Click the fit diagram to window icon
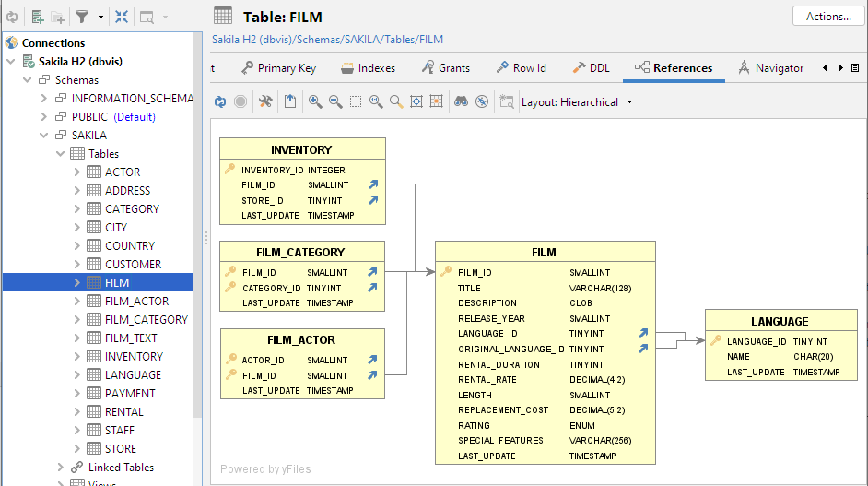The image size is (868, 486). pos(416,102)
